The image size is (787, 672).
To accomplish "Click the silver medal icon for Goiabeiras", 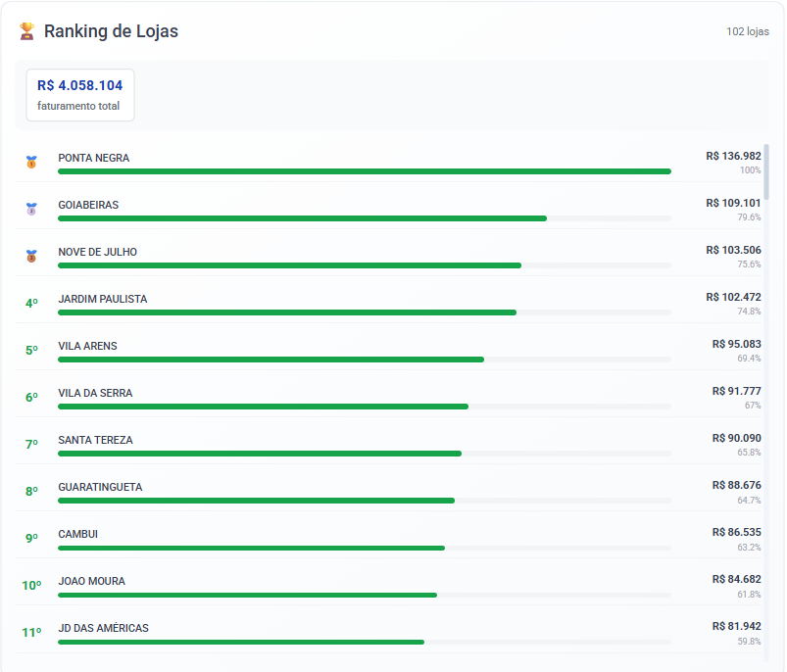I will tap(31, 210).
